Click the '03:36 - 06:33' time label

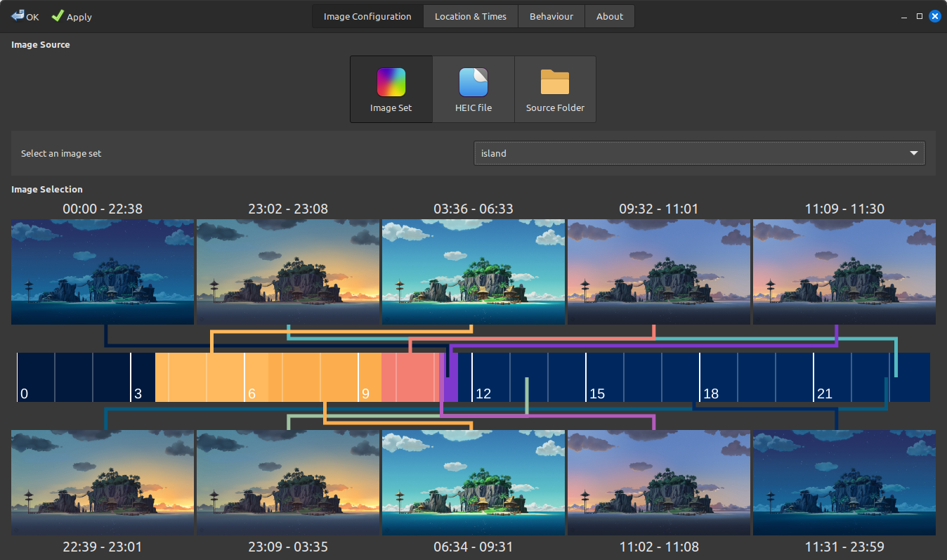click(x=473, y=209)
